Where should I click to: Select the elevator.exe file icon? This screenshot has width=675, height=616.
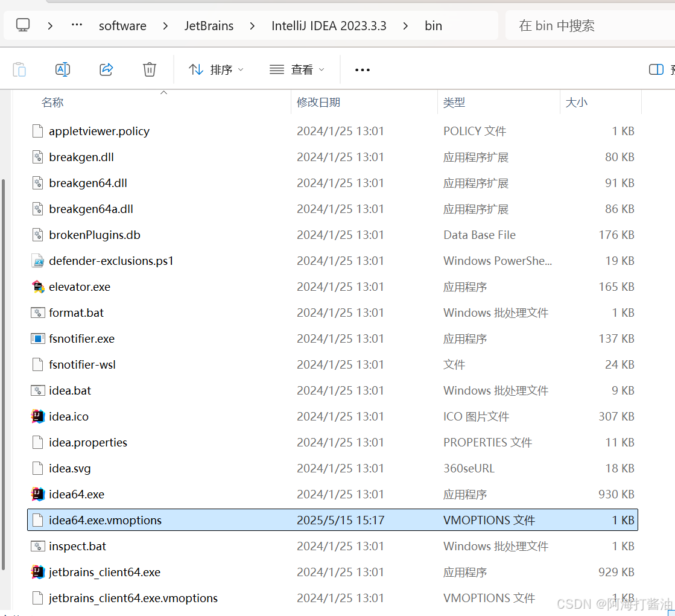pos(38,287)
